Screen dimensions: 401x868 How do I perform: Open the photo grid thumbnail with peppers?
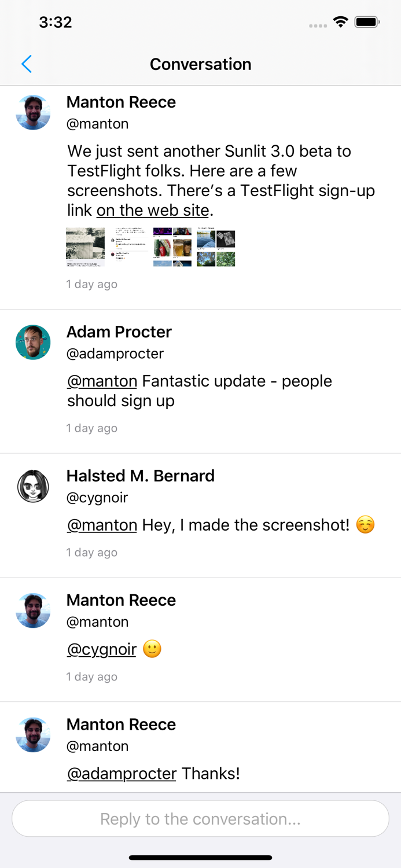[x=172, y=247]
